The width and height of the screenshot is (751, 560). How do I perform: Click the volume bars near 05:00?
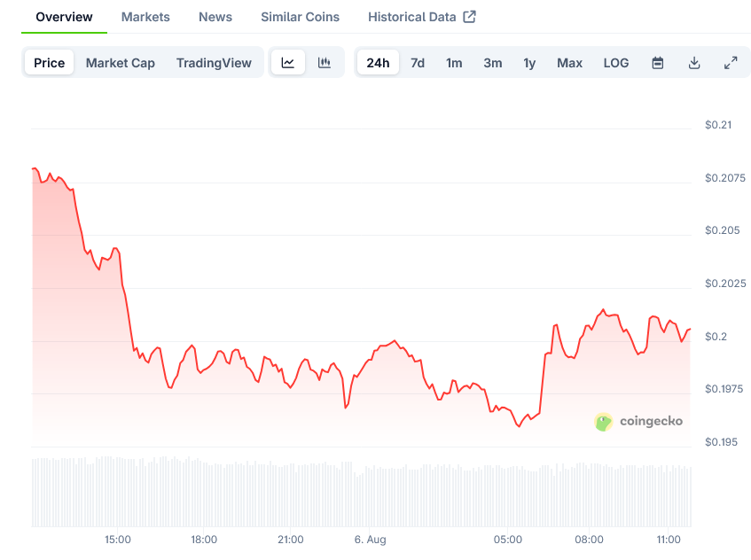(509, 496)
